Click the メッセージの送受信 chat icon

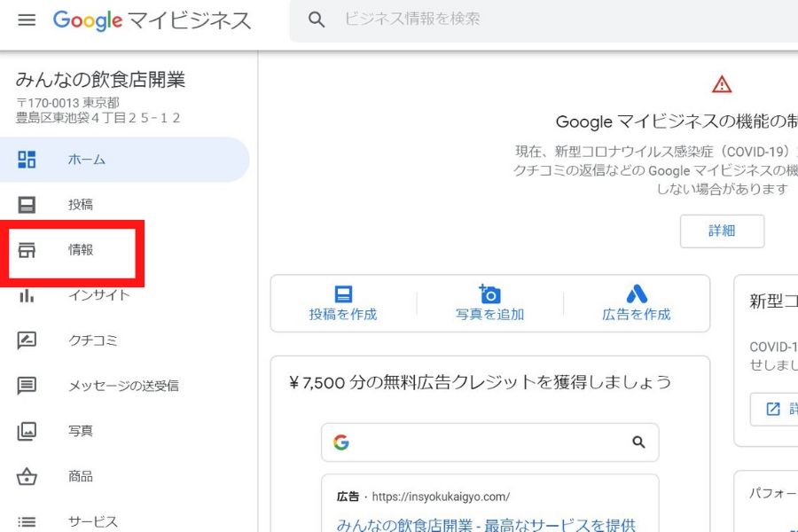click(x=27, y=386)
